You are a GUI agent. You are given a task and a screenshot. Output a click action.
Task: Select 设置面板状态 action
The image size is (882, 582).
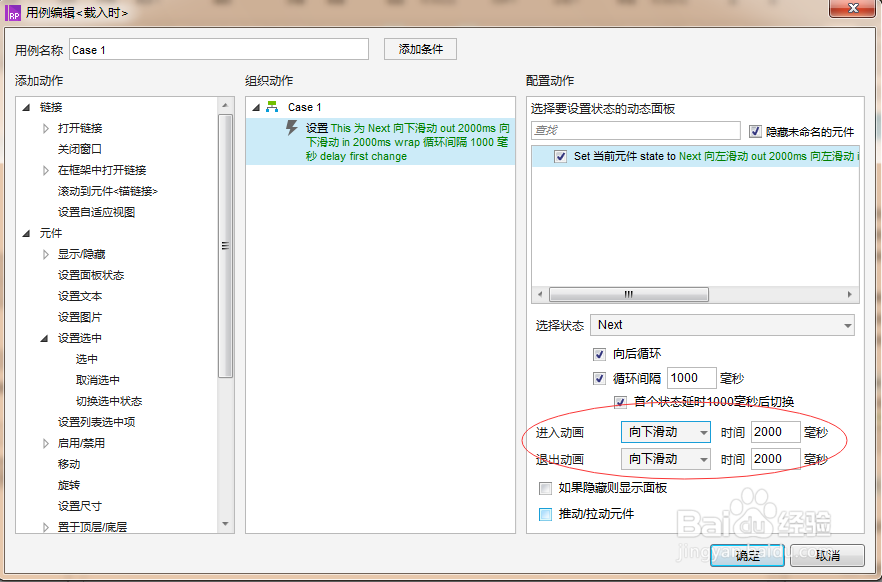tap(91, 275)
